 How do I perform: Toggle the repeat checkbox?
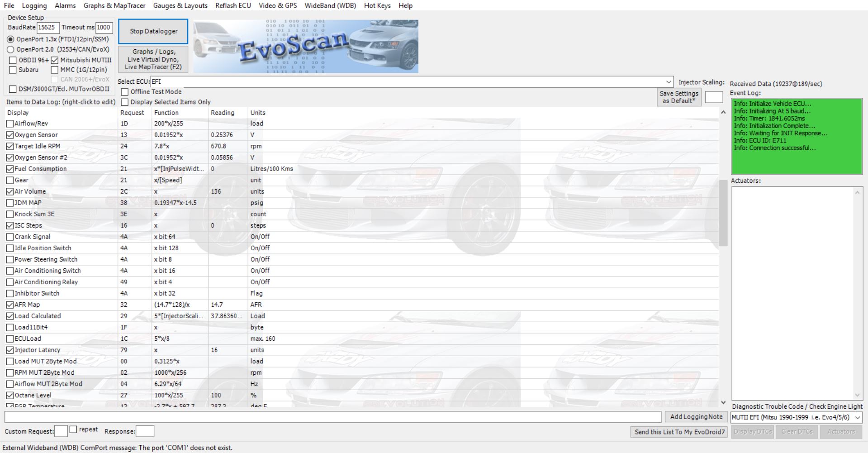coord(73,429)
